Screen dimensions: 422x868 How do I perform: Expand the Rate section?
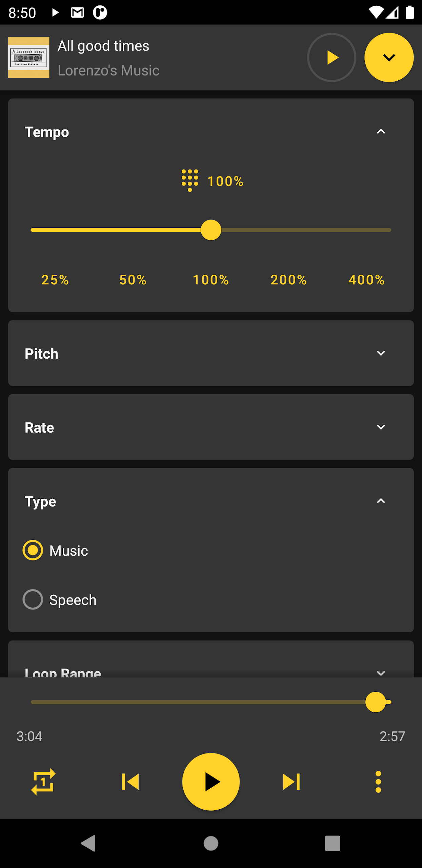pos(381,427)
